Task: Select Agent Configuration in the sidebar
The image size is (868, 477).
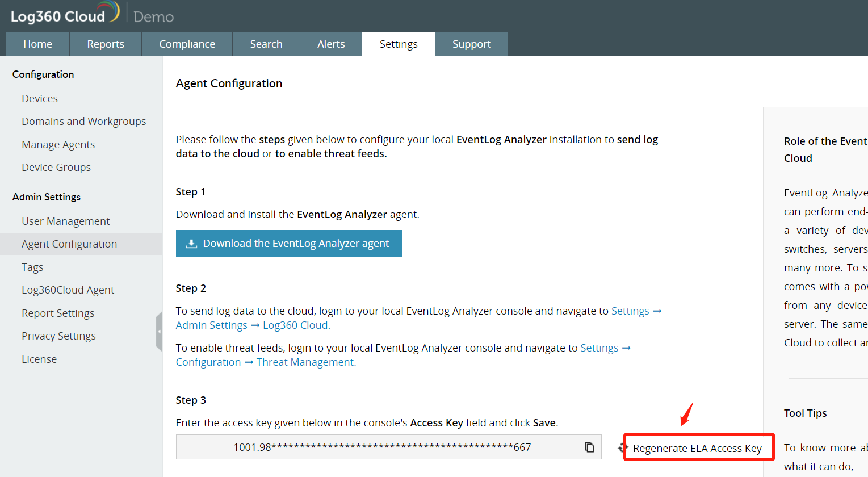Action: click(81, 244)
